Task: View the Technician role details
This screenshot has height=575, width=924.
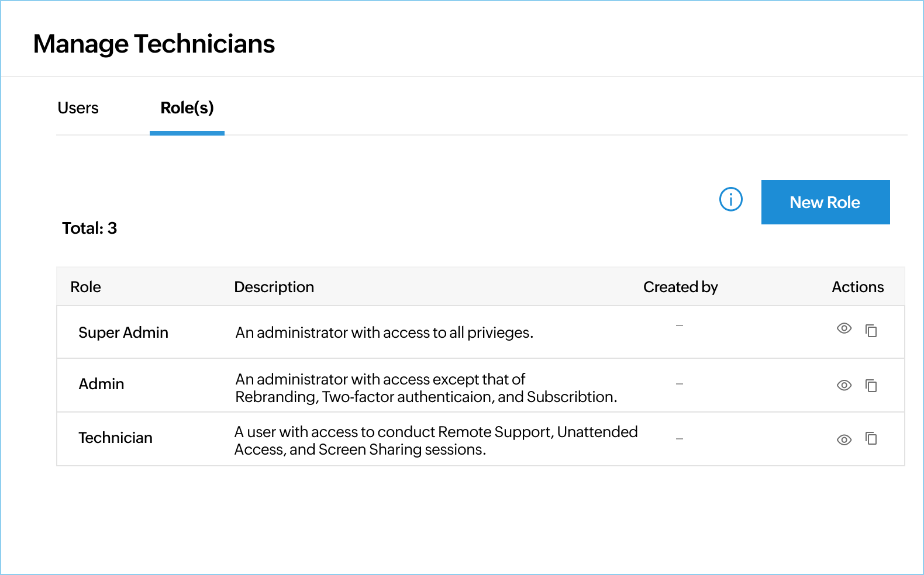Action: tap(844, 441)
